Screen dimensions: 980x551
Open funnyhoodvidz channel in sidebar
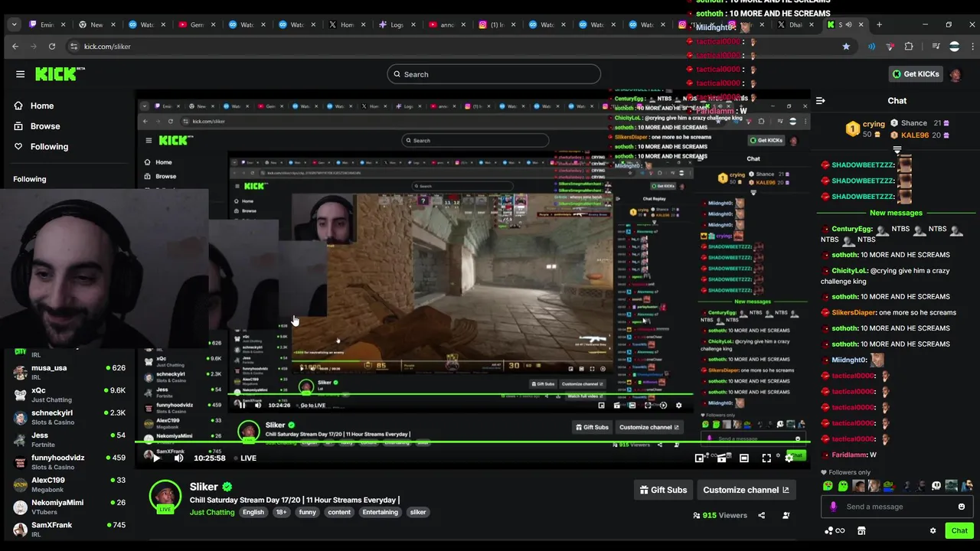(69, 462)
